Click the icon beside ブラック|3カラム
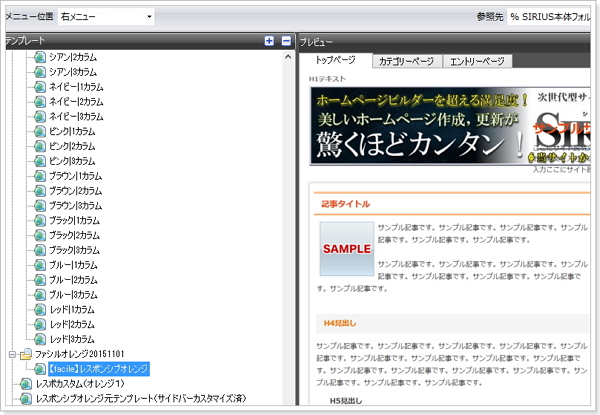This screenshot has height=415, width=600. [40, 250]
